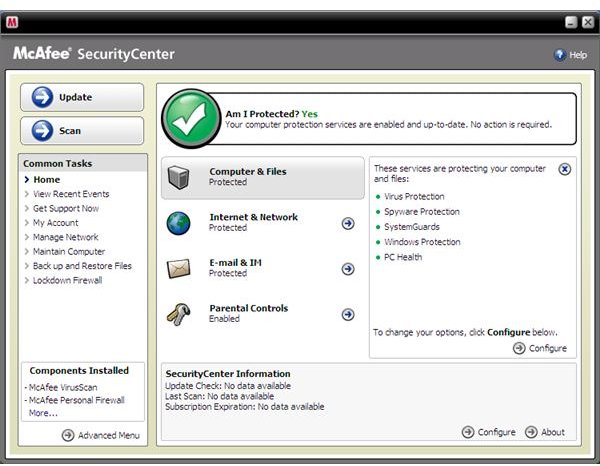600x466 pixels.
Task: Click Update Check: No data available line
Action: tap(228, 386)
